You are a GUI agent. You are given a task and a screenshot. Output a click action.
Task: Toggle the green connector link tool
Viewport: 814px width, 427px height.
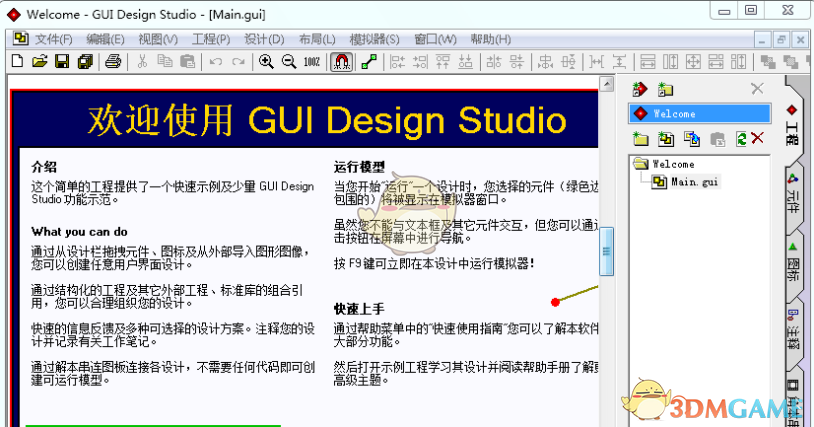[369, 62]
